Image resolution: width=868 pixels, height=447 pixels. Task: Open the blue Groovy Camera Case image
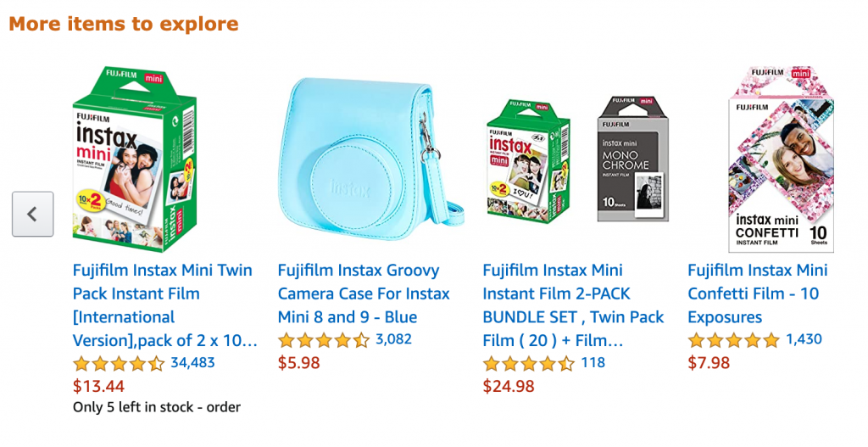(371, 159)
